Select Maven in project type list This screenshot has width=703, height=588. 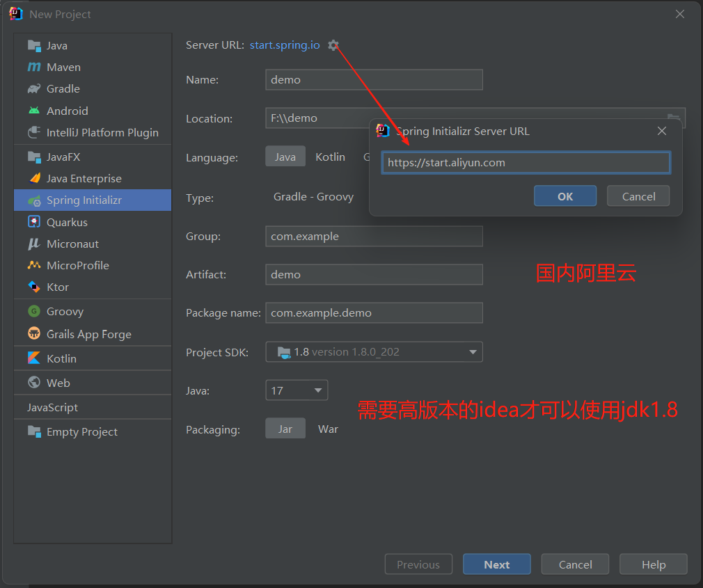click(93, 67)
